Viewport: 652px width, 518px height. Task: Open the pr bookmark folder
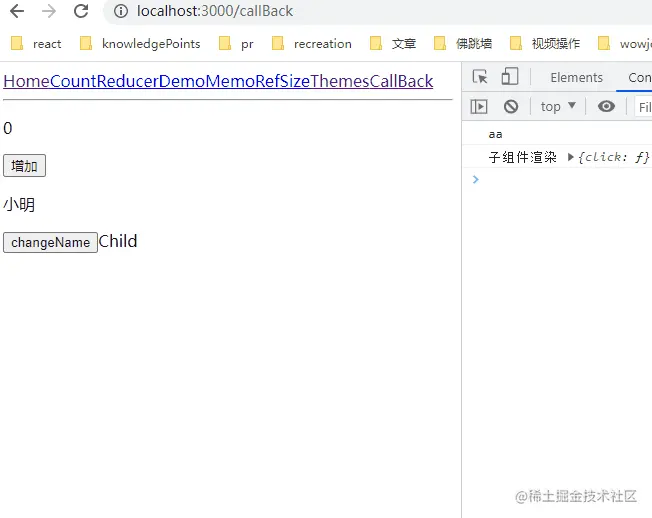[236, 43]
